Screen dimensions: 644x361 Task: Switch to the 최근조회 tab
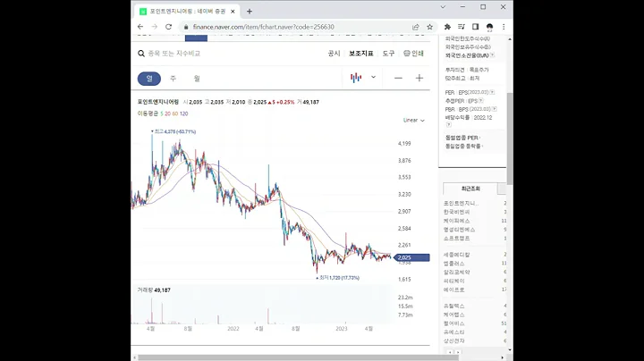[470, 189]
